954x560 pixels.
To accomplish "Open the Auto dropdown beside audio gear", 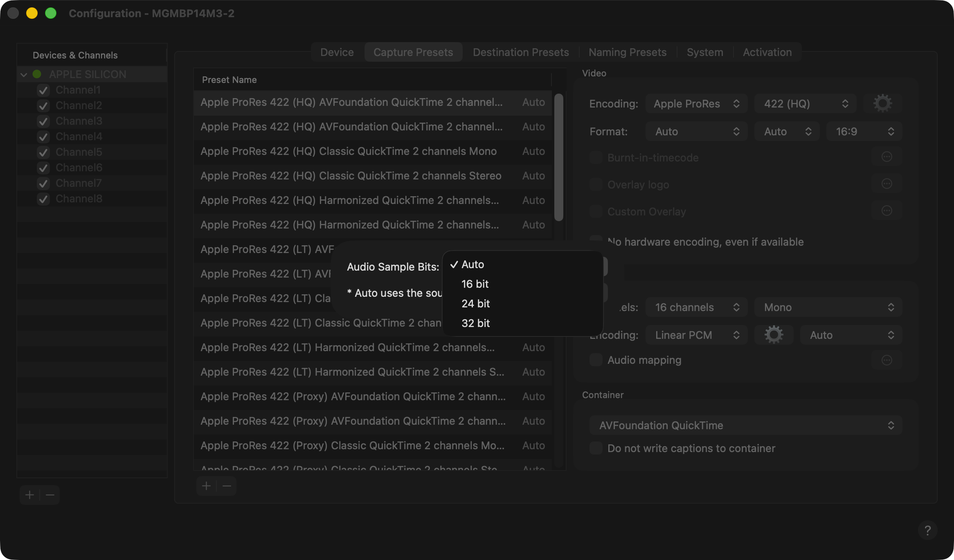I will (851, 335).
